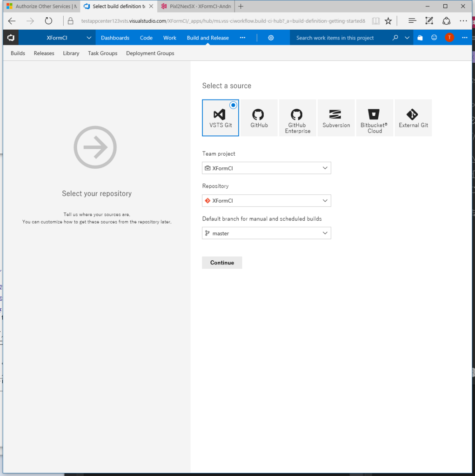This screenshot has height=476, width=475.
Task: Open the browser Hub icon
Action: 412,21
